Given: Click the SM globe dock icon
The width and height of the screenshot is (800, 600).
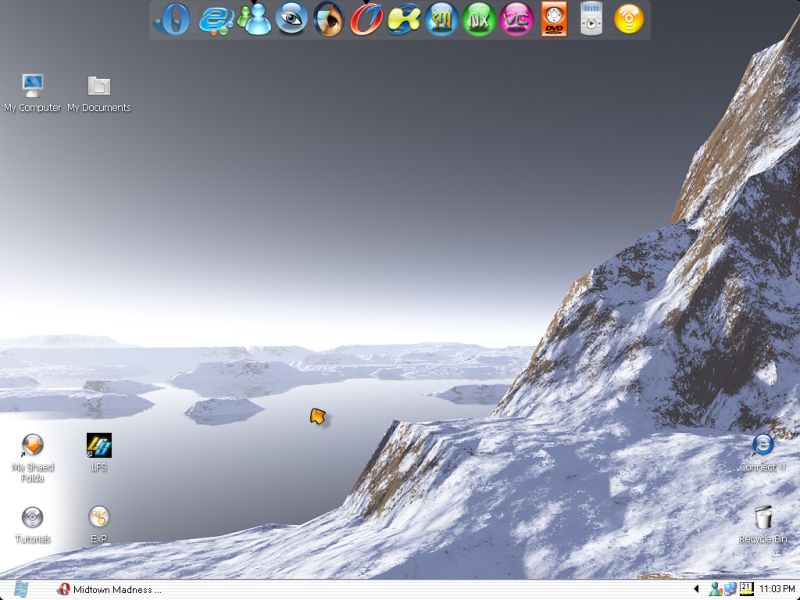Looking at the screenshot, I should [441, 19].
